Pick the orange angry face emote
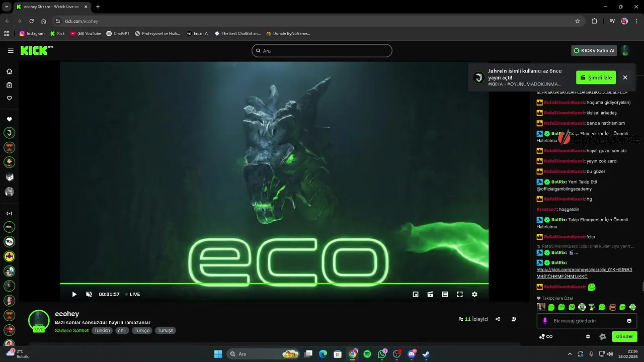 612,307
